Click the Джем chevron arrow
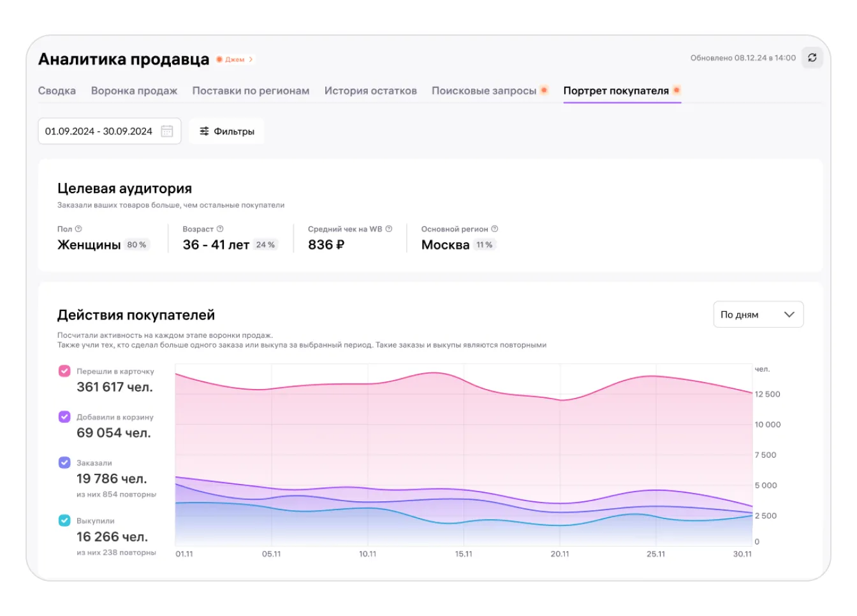The height and width of the screenshot is (616, 857). pos(251,59)
